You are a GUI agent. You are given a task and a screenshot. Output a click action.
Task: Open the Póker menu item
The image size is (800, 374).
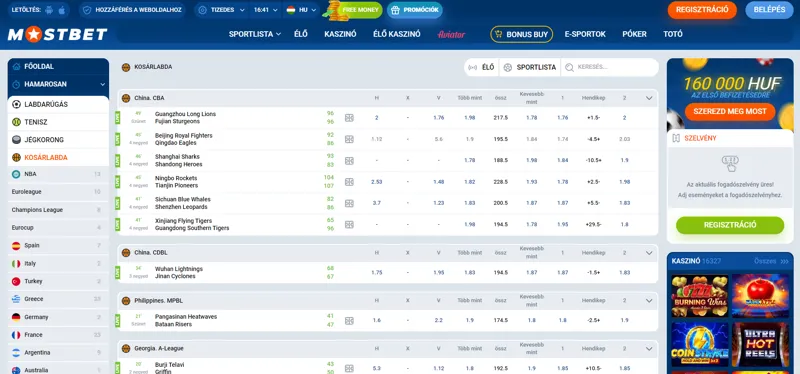tap(634, 34)
